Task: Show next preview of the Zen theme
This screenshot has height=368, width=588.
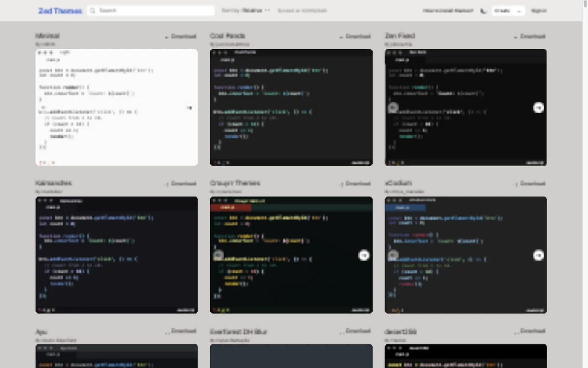Action: click(x=538, y=108)
